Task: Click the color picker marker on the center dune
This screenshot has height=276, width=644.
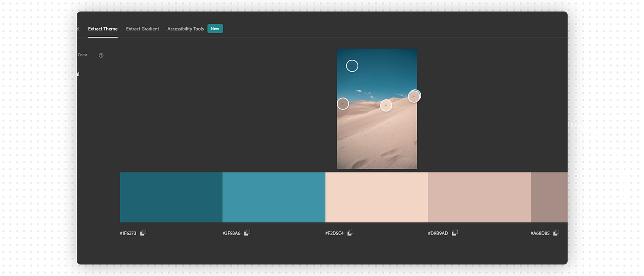Action: pos(386,105)
